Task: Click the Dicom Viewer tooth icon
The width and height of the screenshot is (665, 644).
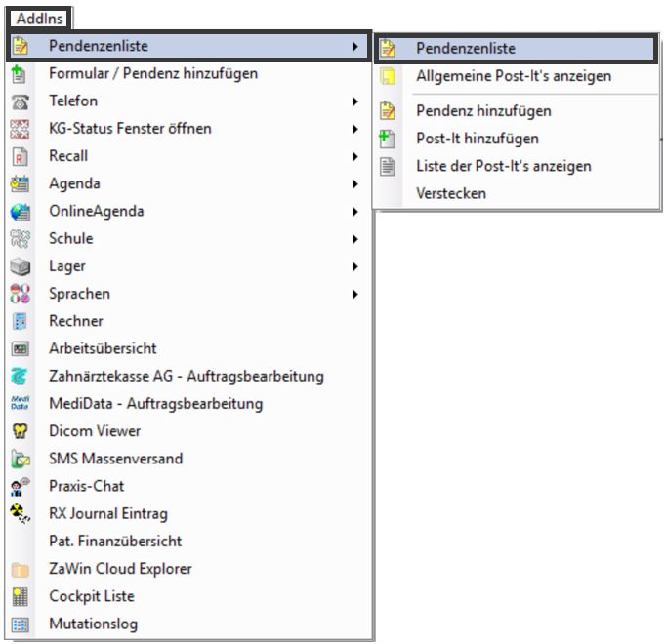Action: (20, 431)
